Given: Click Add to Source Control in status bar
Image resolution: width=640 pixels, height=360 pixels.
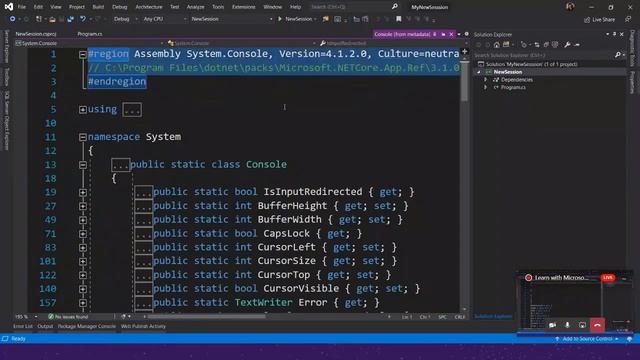Looking at the screenshot, I should point(587,339).
